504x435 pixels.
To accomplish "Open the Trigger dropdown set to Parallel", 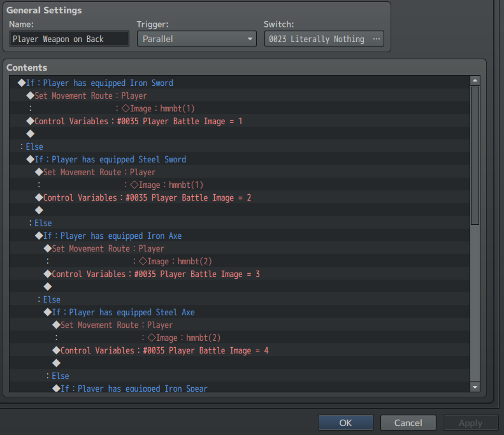I will coord(197,39).
